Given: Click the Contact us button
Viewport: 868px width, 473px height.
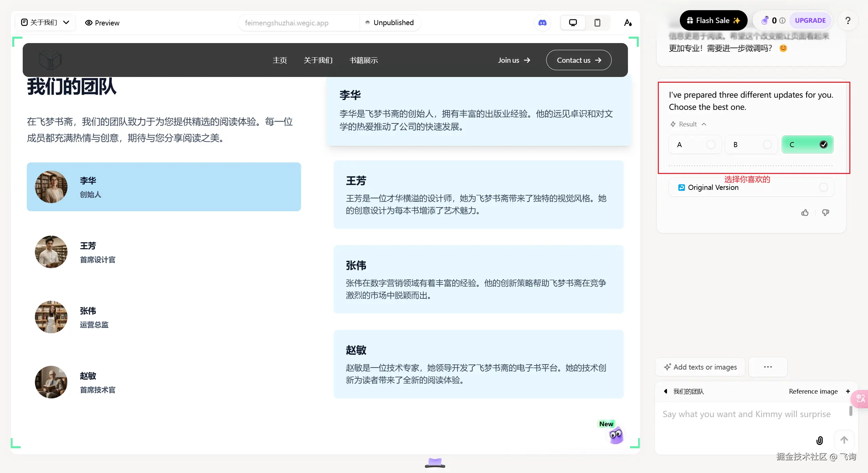Looking at the screenshot, I should pos(578,60).
